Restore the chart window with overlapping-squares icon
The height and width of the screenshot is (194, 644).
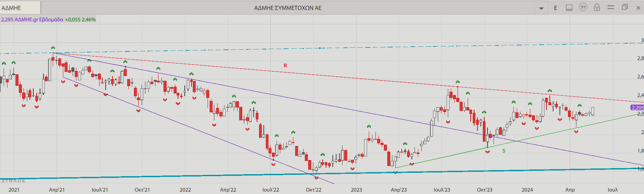[x=625, y=7]
